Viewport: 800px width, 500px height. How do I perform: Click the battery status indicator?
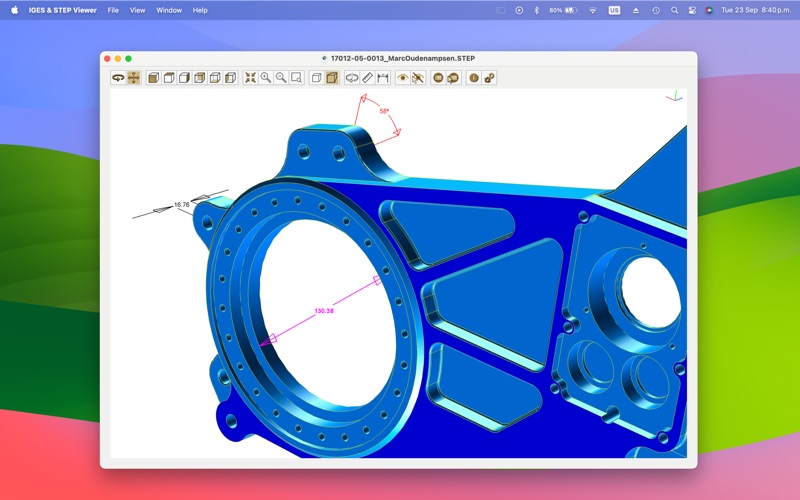coord(563,10)
